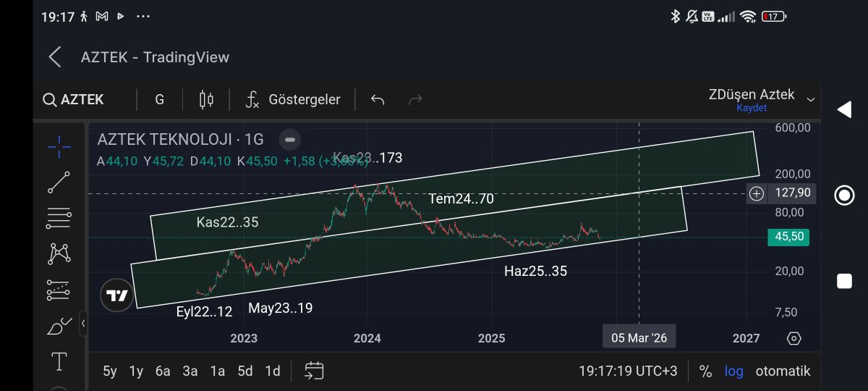
Task: Click the May23..19 chart annotation
Action: (x=281, y=308)
